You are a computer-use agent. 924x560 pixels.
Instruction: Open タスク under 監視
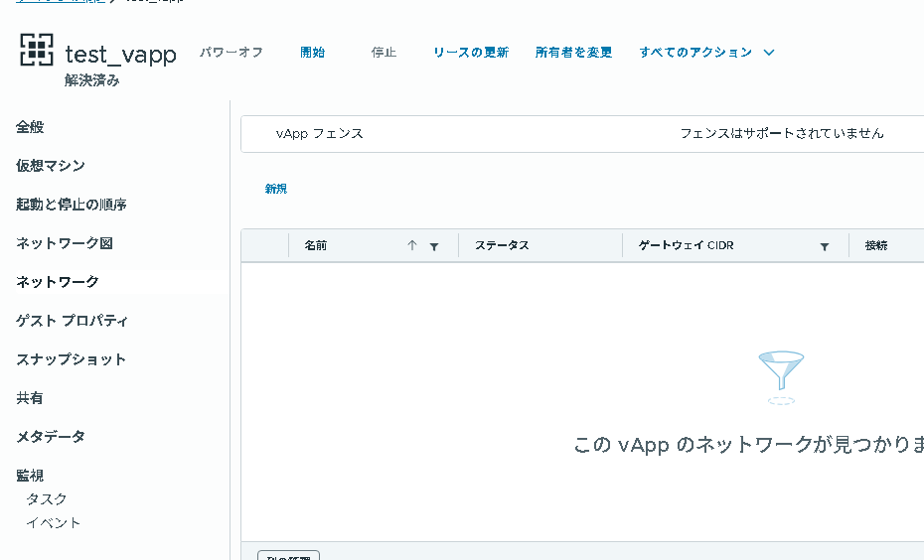point(47,499)
